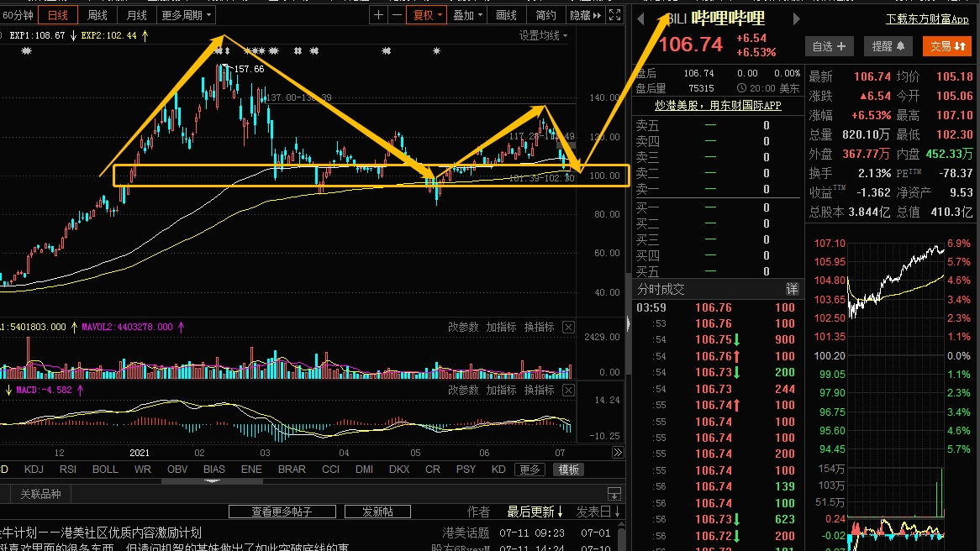
Task: Click the posts list vertical scrollbar
Action: point(621,538)
